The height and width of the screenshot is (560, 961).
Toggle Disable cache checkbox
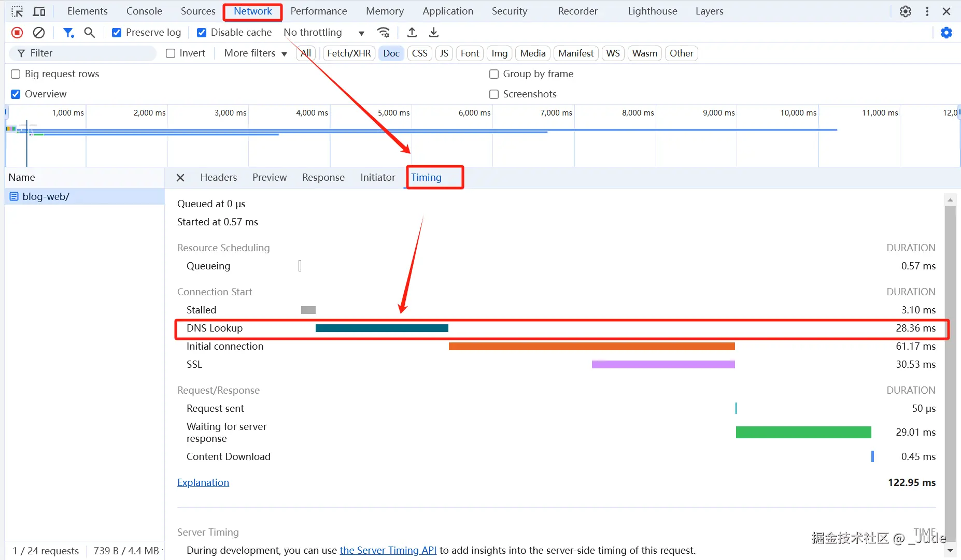click(202, 33)
